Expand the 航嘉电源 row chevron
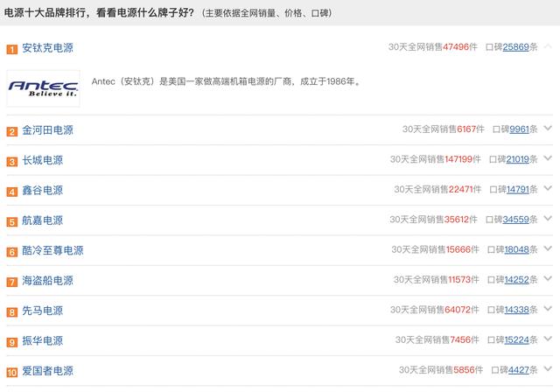The height and width of the screenshot is (392, 560). coord(548,218)
